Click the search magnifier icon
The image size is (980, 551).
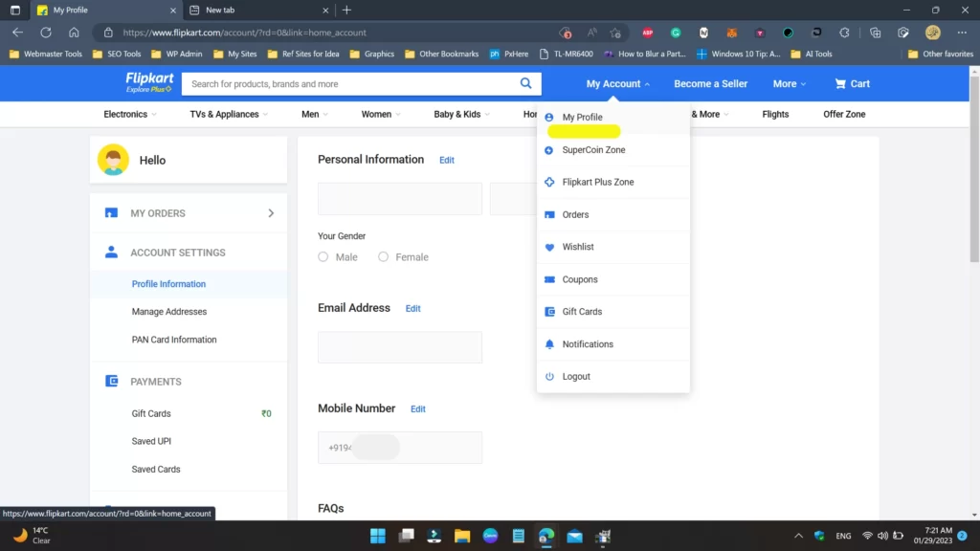(x=525, y=83)
